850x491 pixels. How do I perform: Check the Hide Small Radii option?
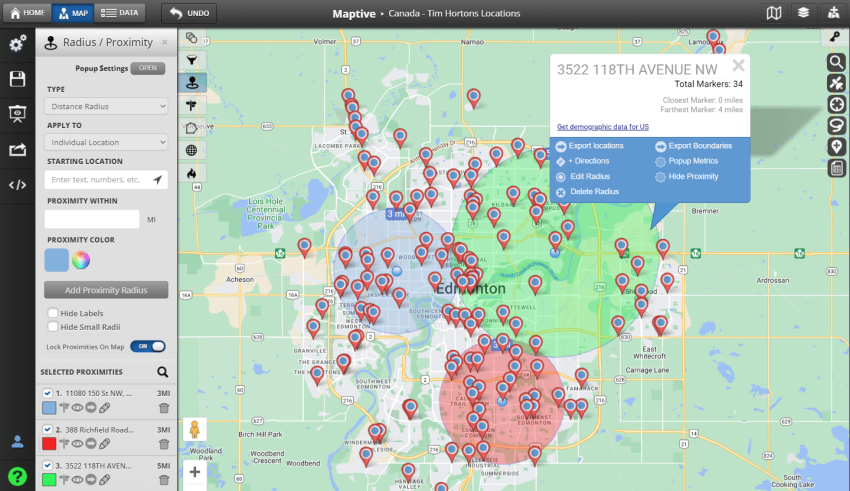click(53, 327)
